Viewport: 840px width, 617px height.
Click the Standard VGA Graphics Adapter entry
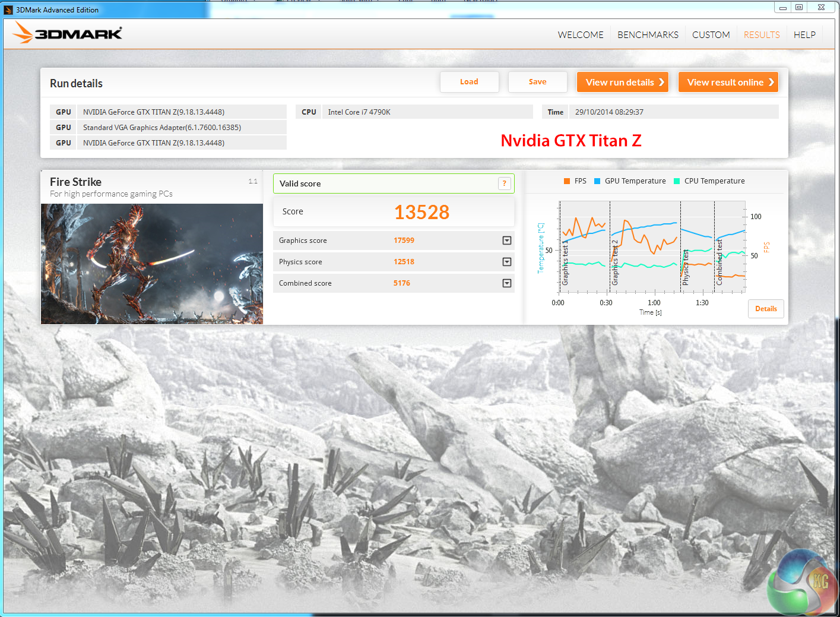point(162,128)
